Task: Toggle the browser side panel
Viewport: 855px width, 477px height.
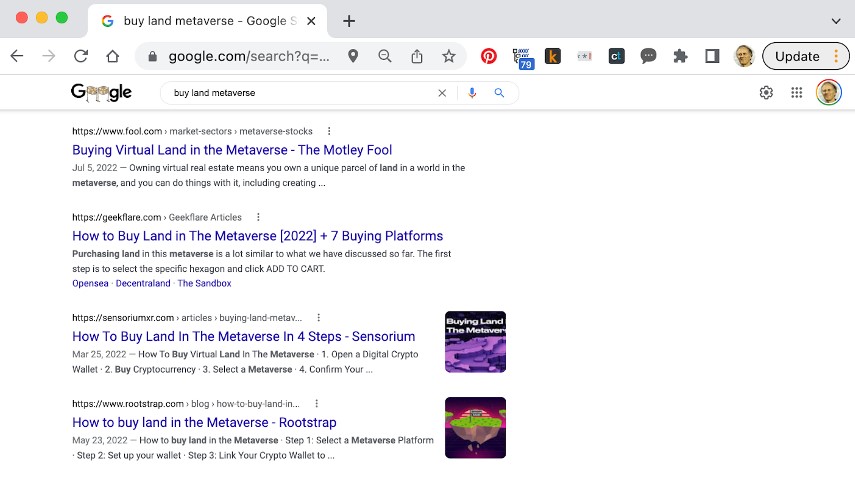Action: coord(712,56)
